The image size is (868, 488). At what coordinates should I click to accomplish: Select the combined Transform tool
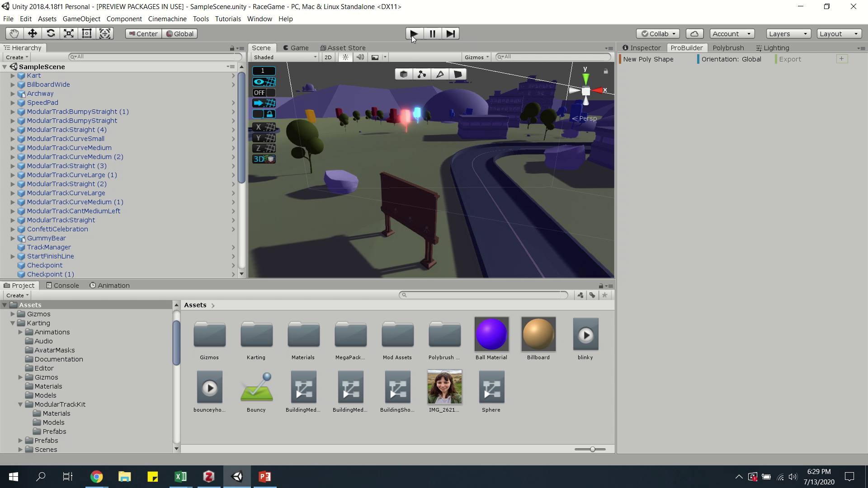[105, 33]
